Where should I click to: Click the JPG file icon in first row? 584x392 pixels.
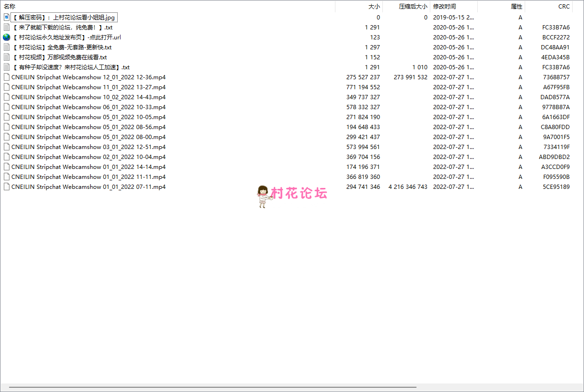[x=7, y=18]
